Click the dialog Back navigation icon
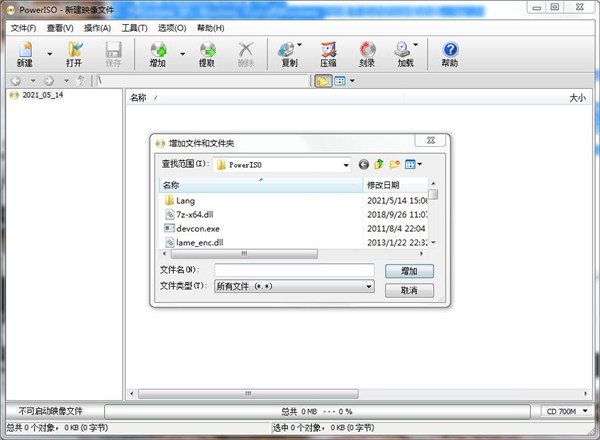This screenshot has height=440, width=600. [x=364, y=165]
